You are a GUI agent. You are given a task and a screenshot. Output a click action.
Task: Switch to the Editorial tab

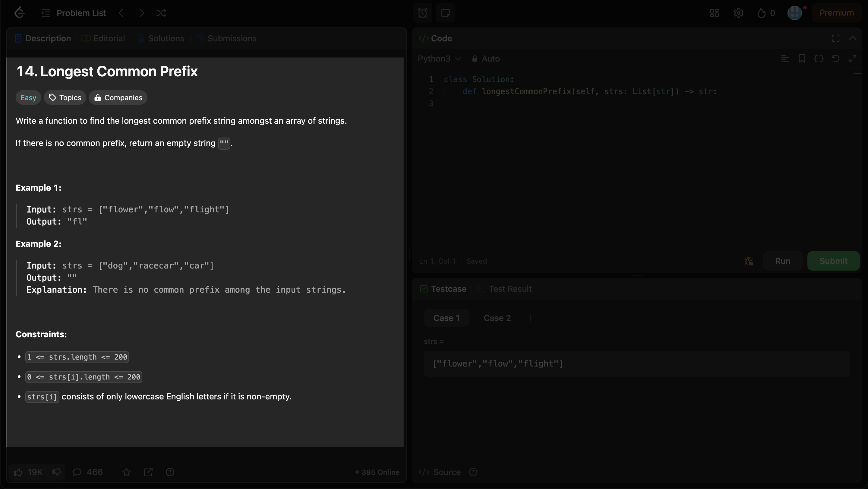point(103,38)
